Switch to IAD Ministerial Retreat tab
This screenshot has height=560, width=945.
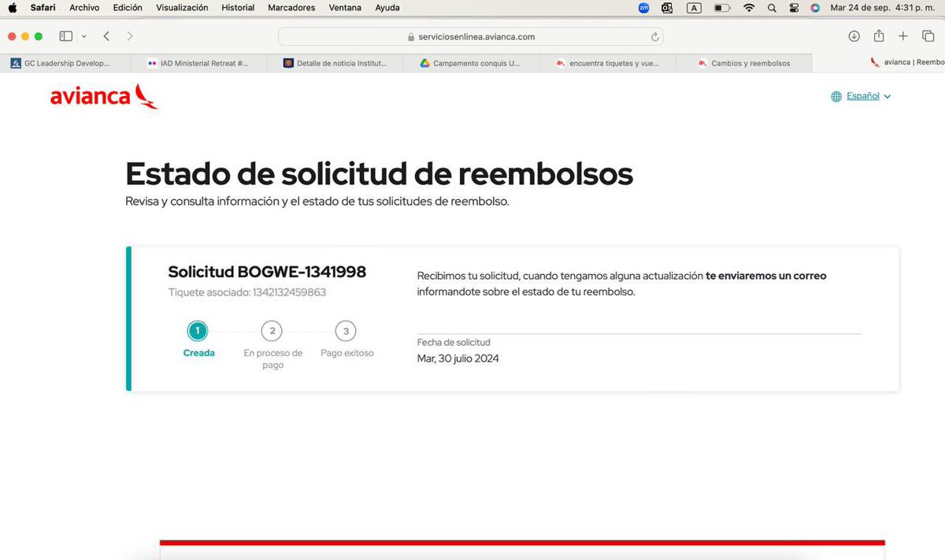point(199,63)
